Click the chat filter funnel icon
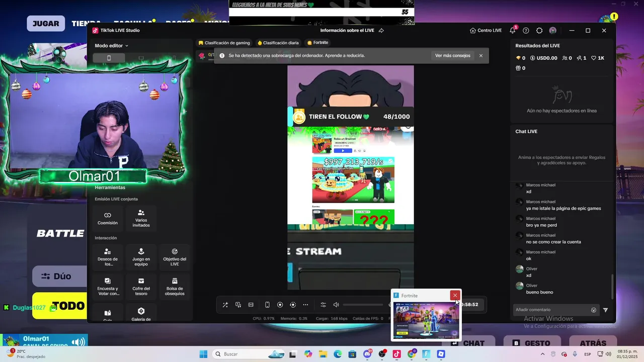The width and height of the screenshot is (644, 362). click(605, 310)
